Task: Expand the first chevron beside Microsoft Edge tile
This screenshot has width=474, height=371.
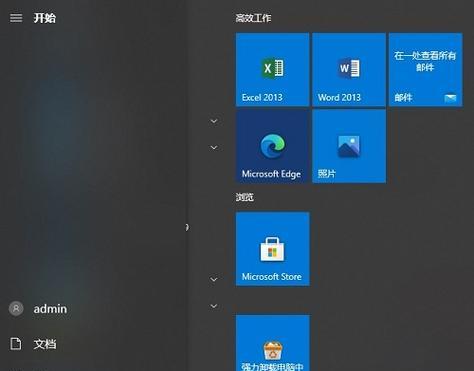Action: pyautogui.click(x=214, y=121)
